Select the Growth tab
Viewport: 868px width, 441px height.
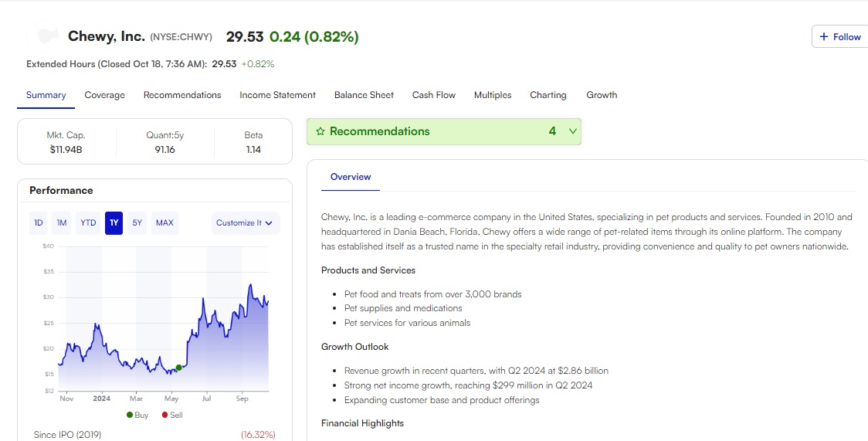point(602,95)
